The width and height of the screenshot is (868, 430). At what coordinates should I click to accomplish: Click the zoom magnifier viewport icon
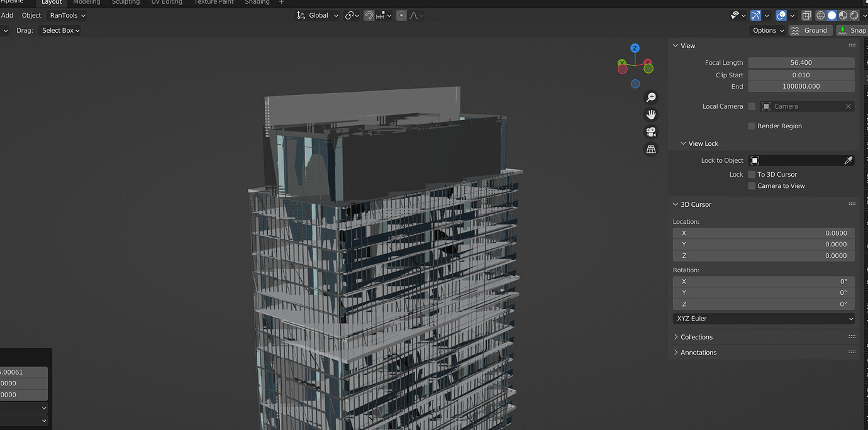point(651,97)
